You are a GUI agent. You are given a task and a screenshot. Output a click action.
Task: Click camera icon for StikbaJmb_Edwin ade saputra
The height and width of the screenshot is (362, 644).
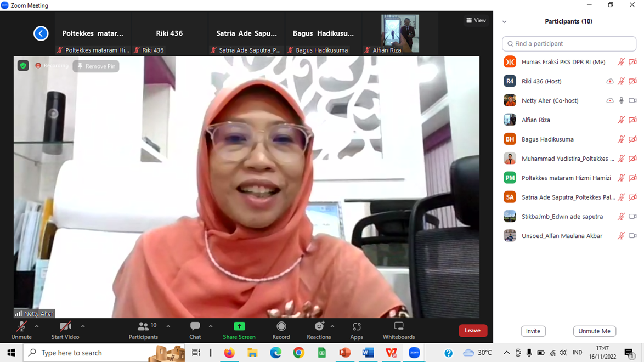(x=632, y=217)
